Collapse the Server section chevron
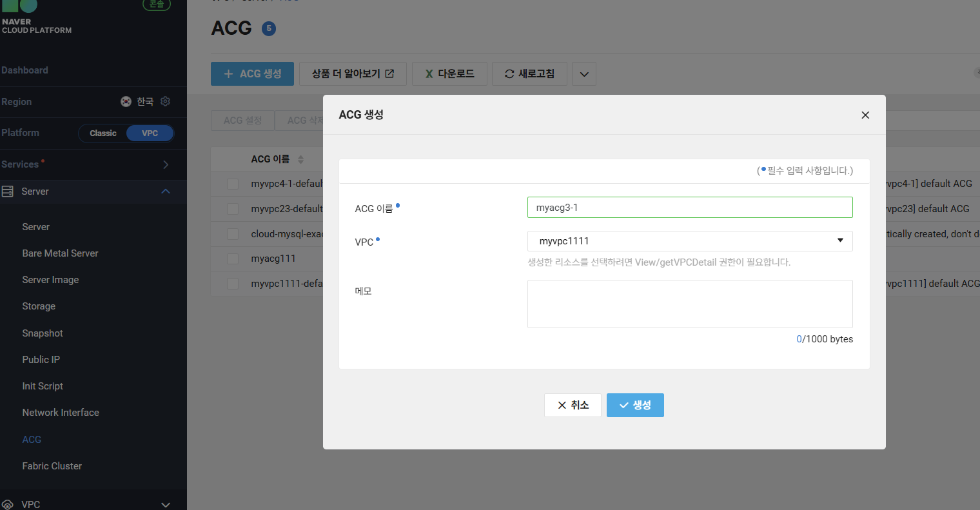 tap(166, 191)
